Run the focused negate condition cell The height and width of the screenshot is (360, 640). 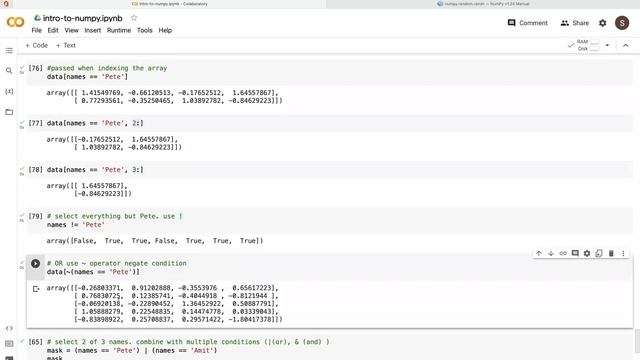[x=36, y=264]
